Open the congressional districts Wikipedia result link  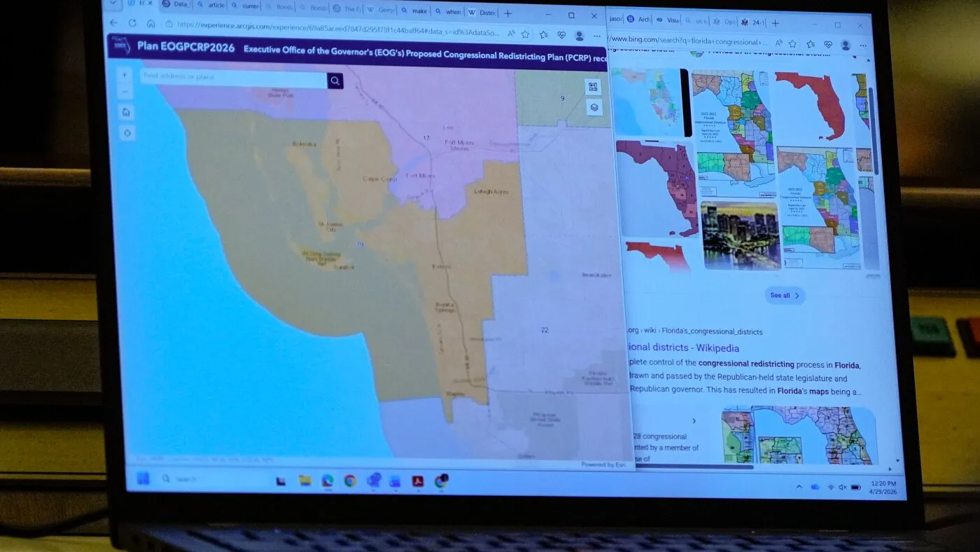click(682, 348)
